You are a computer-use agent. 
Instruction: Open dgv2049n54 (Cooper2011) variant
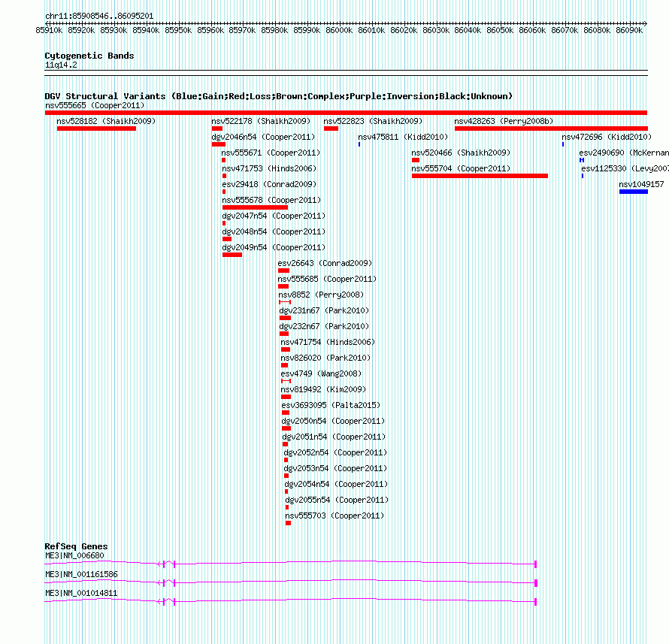[274, 247]
